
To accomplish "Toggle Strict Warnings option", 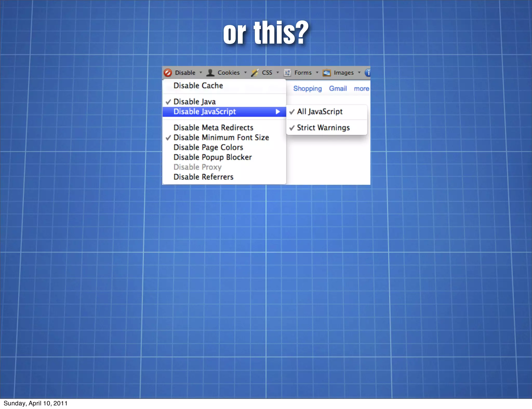I will [x=323, y=128].
